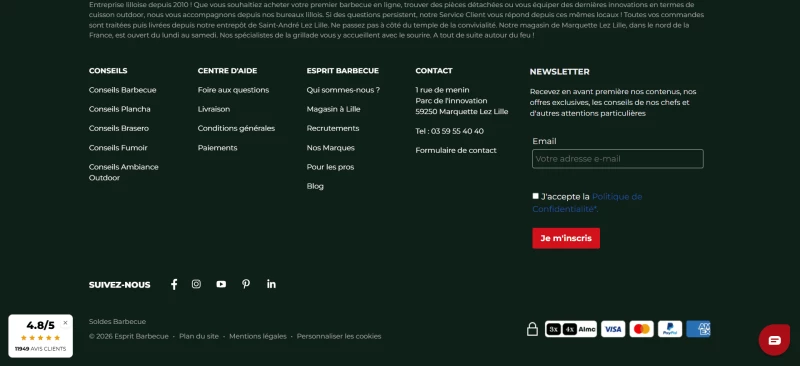Screen dimensions: 800x366
Task: Open Conseils Ambiance Outdoor link
Action: [x=123, y=173]
